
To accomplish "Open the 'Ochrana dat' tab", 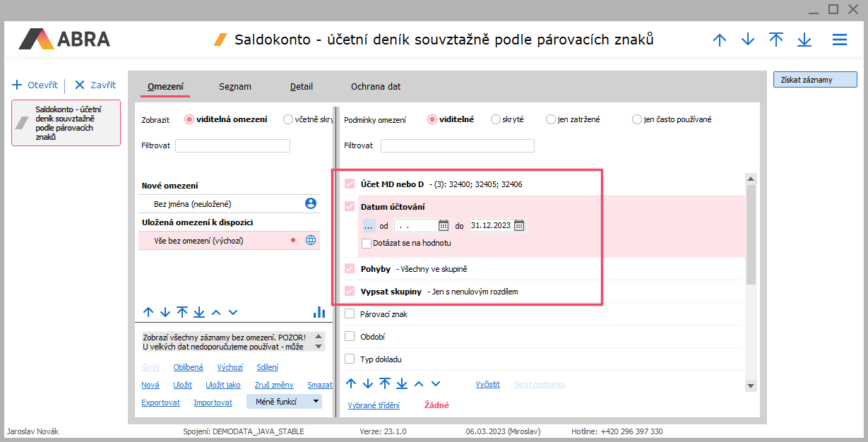I will pyautogui.click(x=376, y=87).
